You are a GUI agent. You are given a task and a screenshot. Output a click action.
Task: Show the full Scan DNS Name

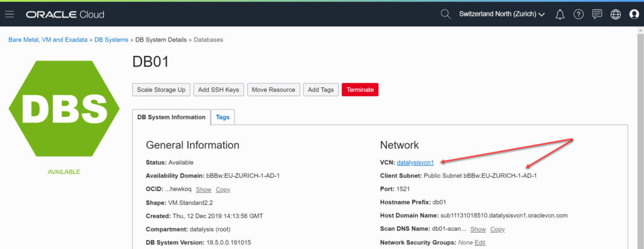pyautogui.click(x=478, y=230)
